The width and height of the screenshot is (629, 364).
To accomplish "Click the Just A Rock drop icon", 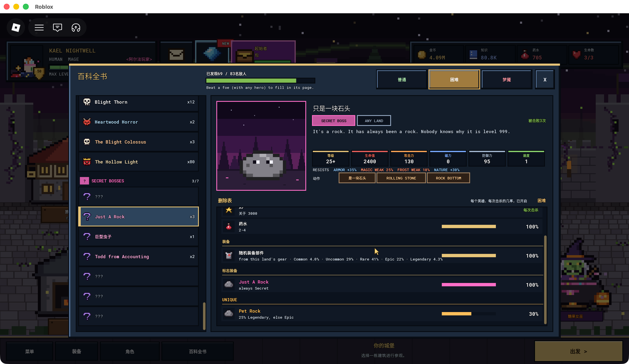I will point(229,284).
